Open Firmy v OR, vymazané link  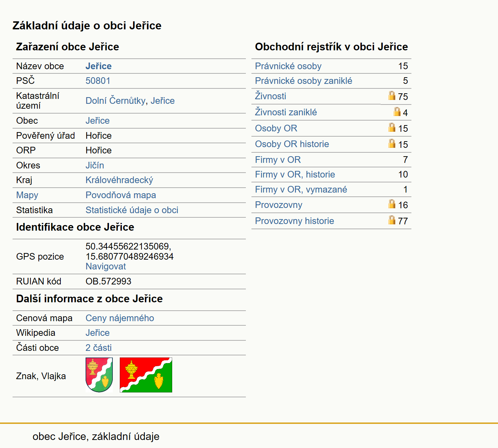click(x=301, y=189)
